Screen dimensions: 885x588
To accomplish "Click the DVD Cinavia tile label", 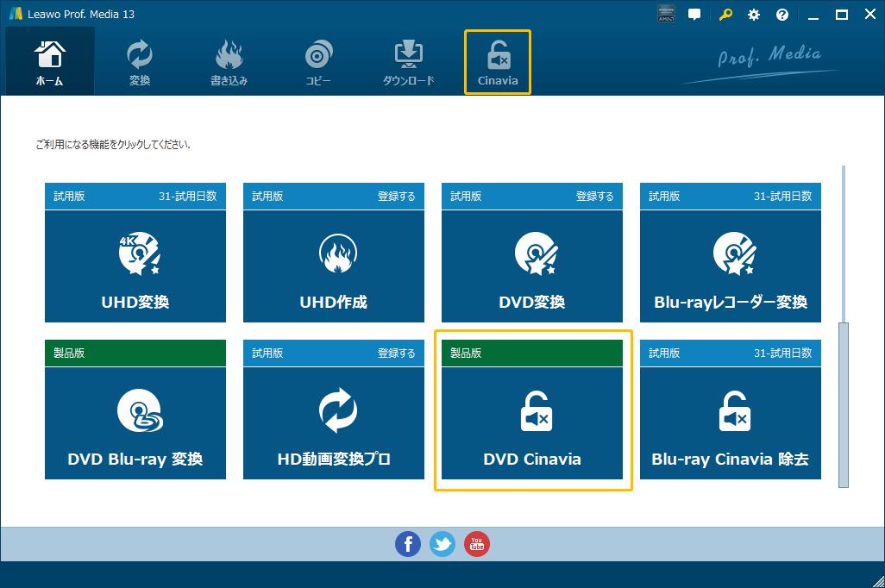I will click(531, 460).
